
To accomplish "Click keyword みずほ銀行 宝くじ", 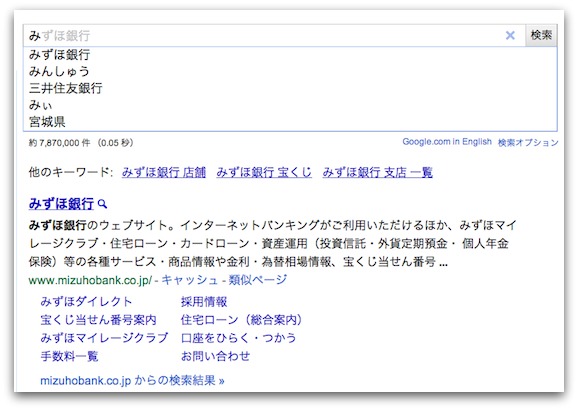I will point(264,172).
